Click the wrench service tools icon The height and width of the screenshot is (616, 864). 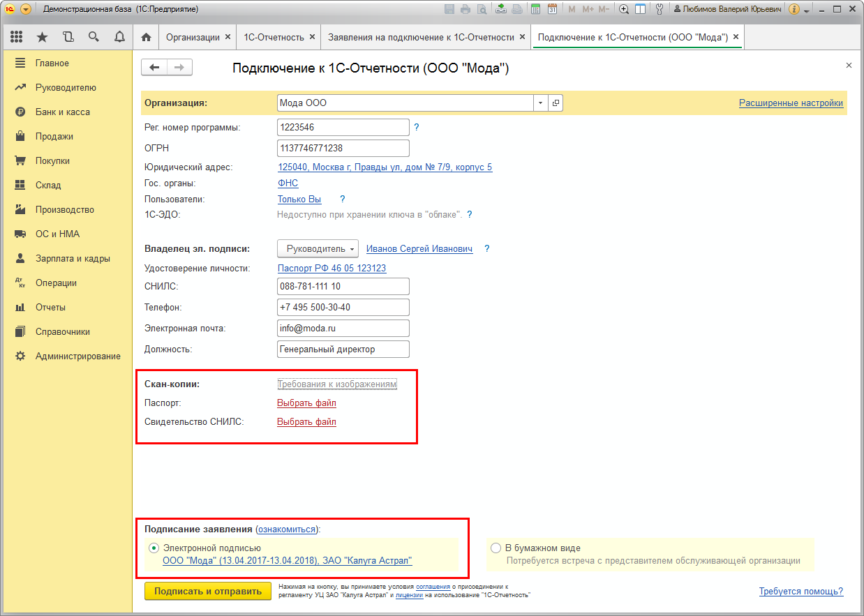coord(660,9)
